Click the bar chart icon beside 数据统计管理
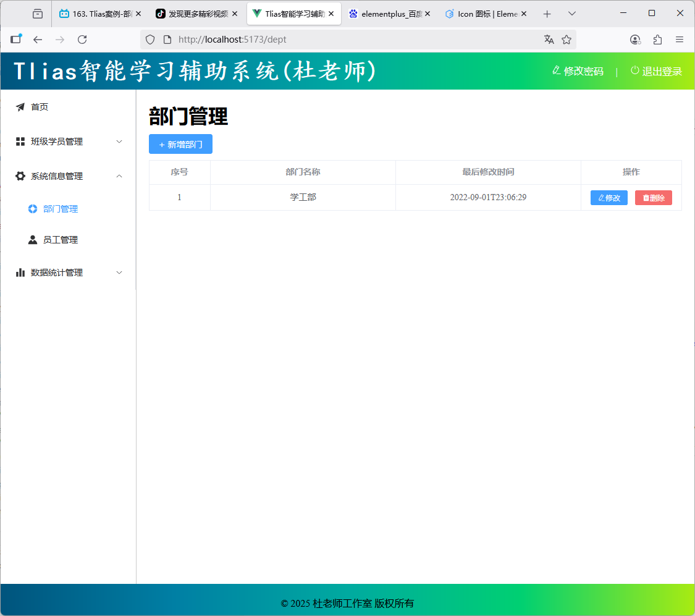 point(20,272)
